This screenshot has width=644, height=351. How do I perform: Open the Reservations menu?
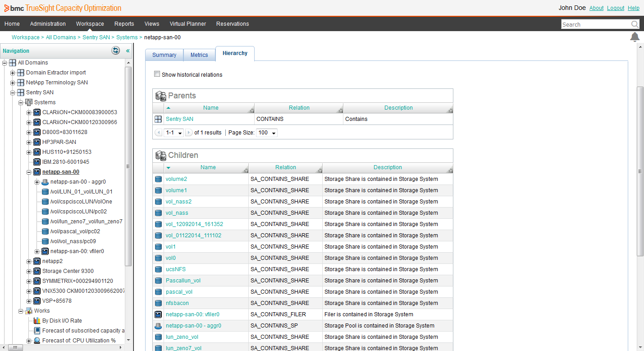pyautogui.click(x=233, y=24)
